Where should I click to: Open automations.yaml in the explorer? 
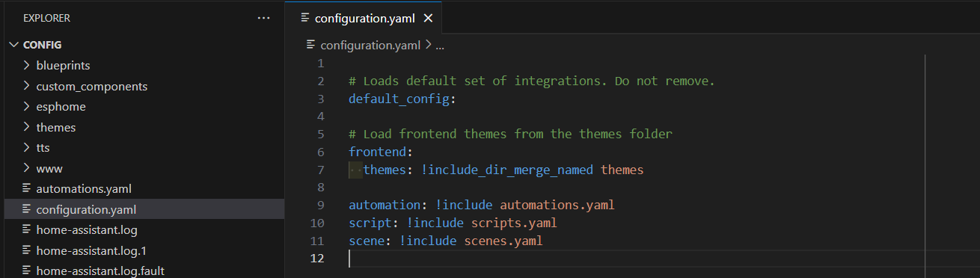[84, 189]
